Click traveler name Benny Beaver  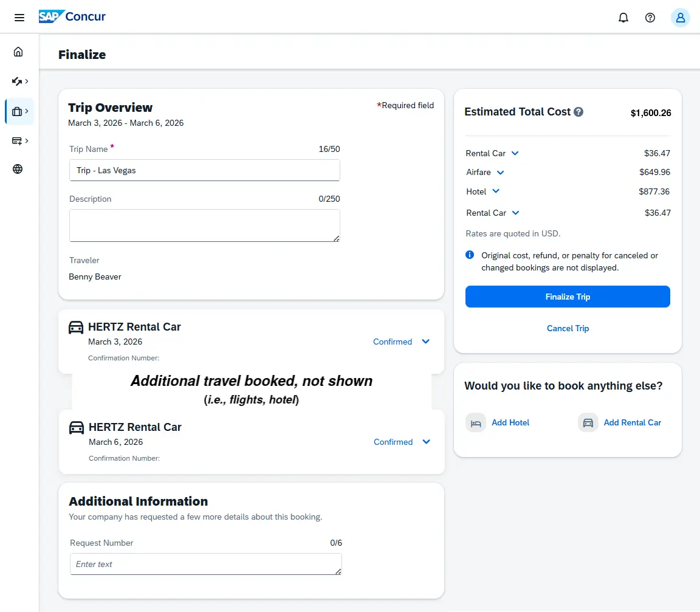click(x=95, y=277)
